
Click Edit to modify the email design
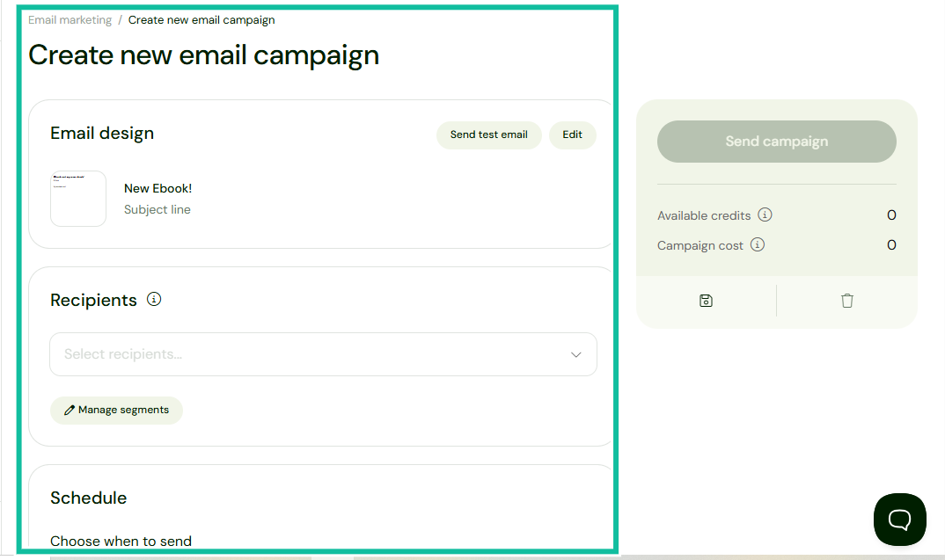tap(572, 135)
